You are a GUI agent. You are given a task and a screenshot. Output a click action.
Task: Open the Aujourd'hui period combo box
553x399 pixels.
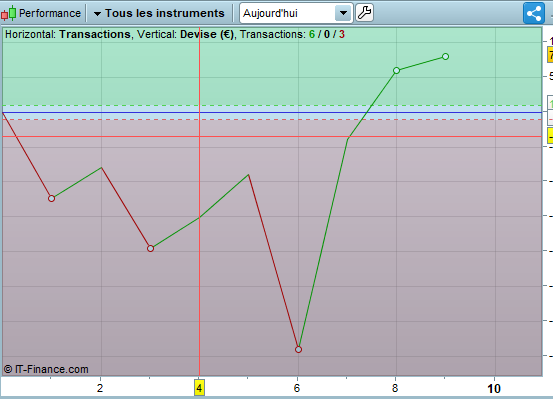pos(296,13)
